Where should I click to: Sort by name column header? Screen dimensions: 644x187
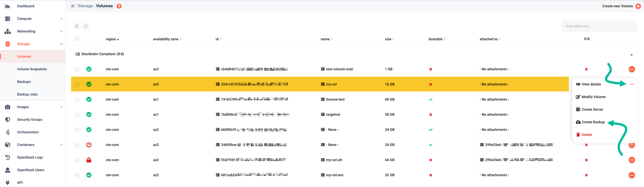326,39
